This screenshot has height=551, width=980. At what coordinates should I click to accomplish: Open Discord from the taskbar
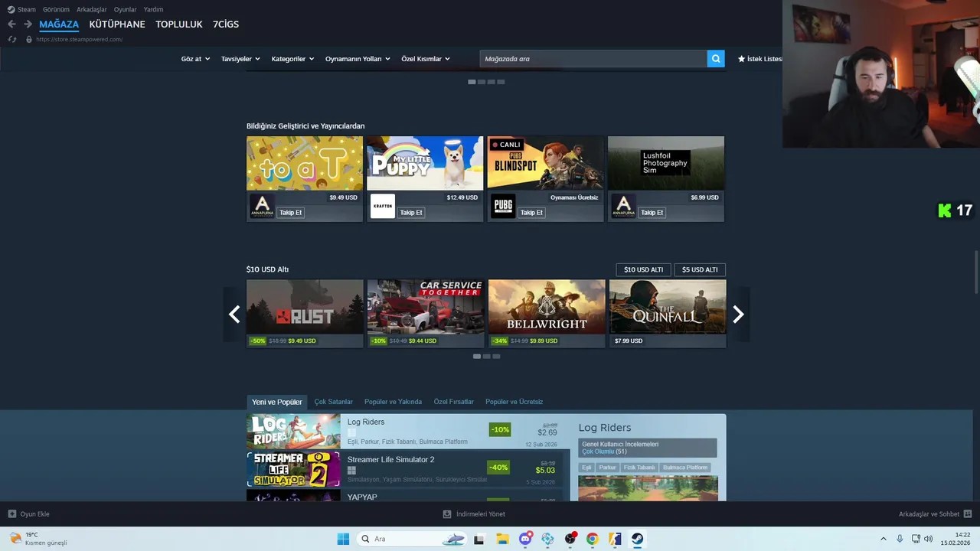click(x=525, y=539)
